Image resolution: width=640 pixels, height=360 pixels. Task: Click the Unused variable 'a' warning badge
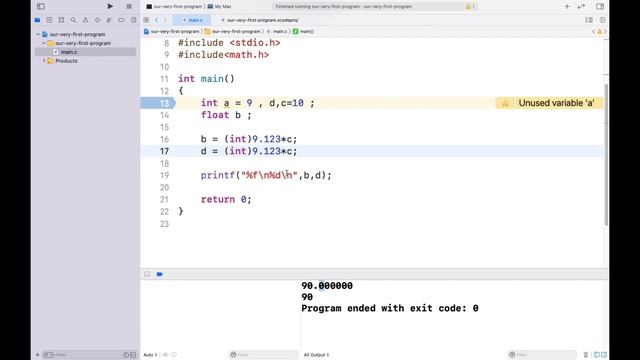click(x=549, y=103)
